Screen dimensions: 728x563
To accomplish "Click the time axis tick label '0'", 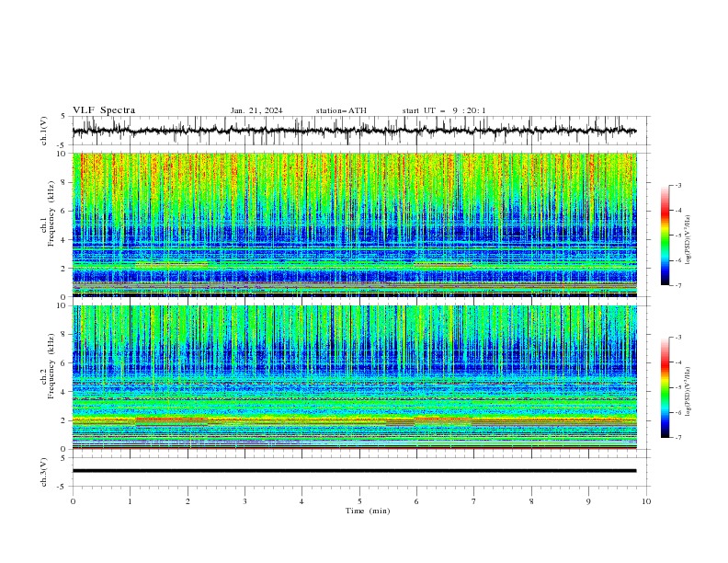I will click(x=73, y=501).
